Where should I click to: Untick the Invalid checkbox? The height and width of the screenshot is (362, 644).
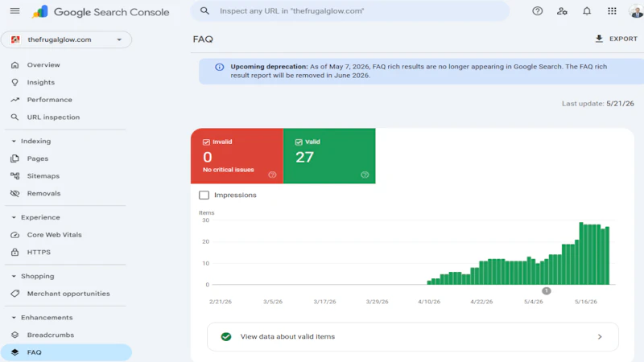[206, 142]
